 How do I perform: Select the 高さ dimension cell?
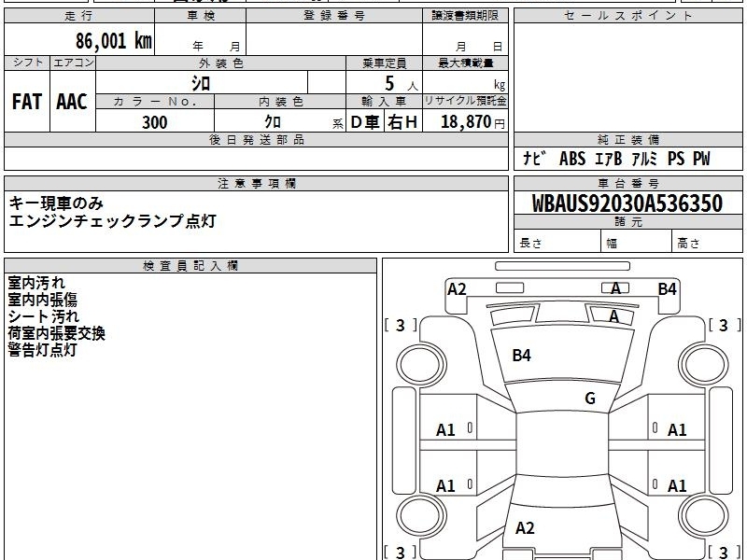click(x=707, y=242)
